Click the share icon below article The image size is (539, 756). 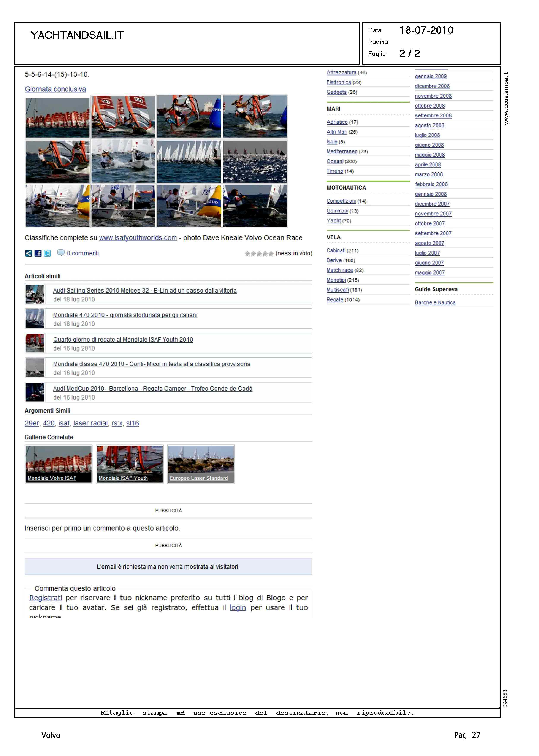(x=29, y=253)
